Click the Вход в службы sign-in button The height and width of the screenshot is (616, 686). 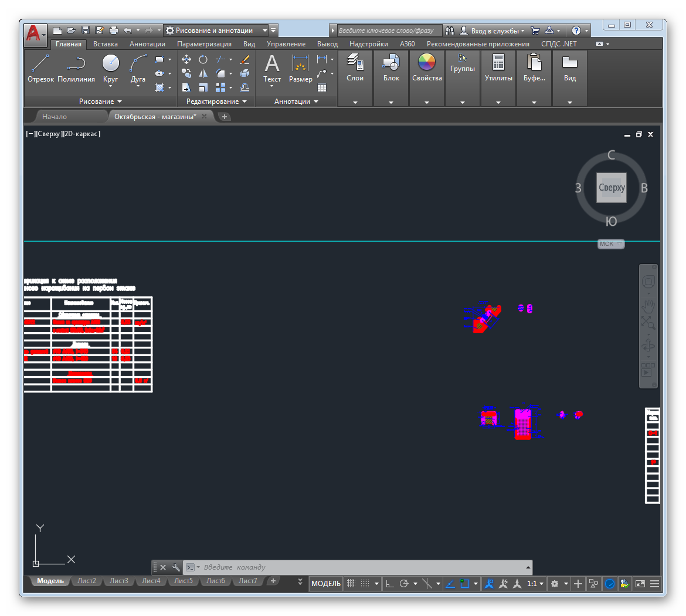tap(493, 31)
